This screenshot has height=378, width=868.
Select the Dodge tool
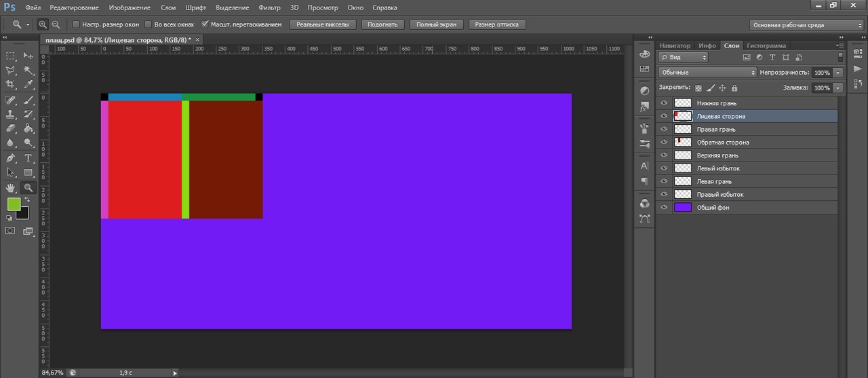[28, 143]
